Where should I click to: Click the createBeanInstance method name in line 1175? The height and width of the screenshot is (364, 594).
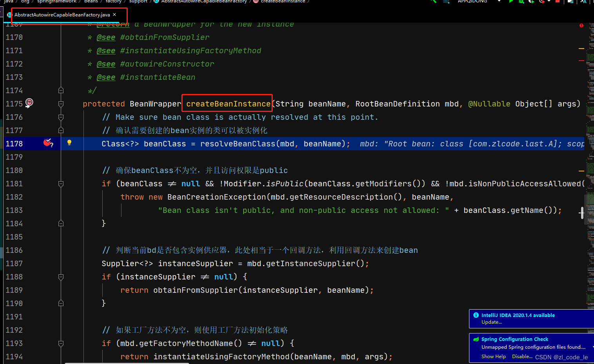[228, 104]
